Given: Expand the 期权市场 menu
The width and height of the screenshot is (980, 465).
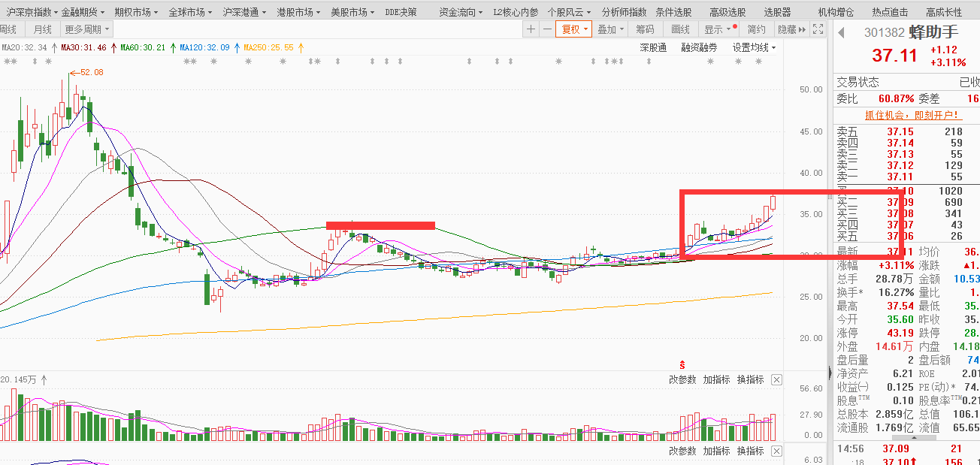Looking at the screenshot, I should (136, 12).
